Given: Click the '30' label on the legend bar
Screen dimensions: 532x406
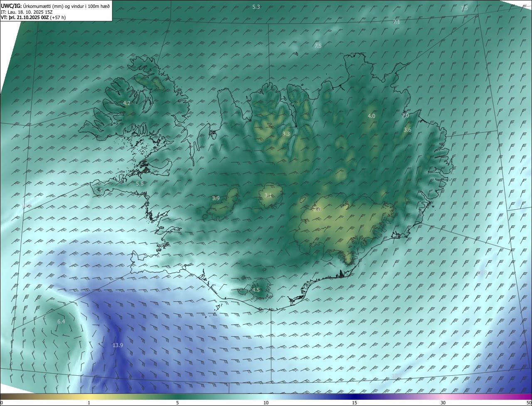Looking at the screenshot, I should click(x=443, y=403).
